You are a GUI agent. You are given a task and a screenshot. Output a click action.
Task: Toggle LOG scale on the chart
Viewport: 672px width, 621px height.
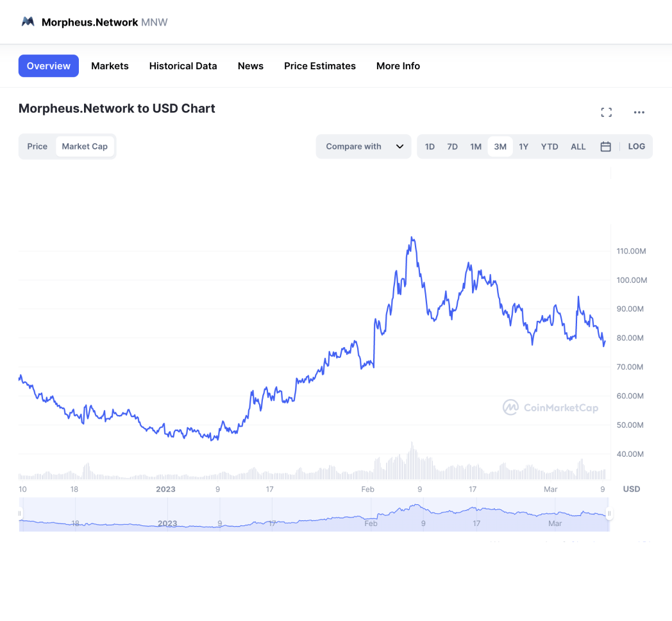pos(637,146)
